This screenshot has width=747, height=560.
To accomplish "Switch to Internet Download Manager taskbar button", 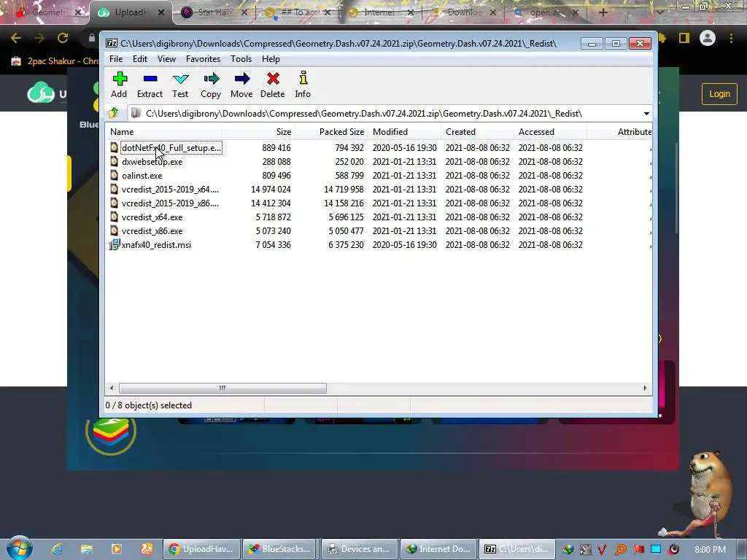I will [x=438, y=549].
